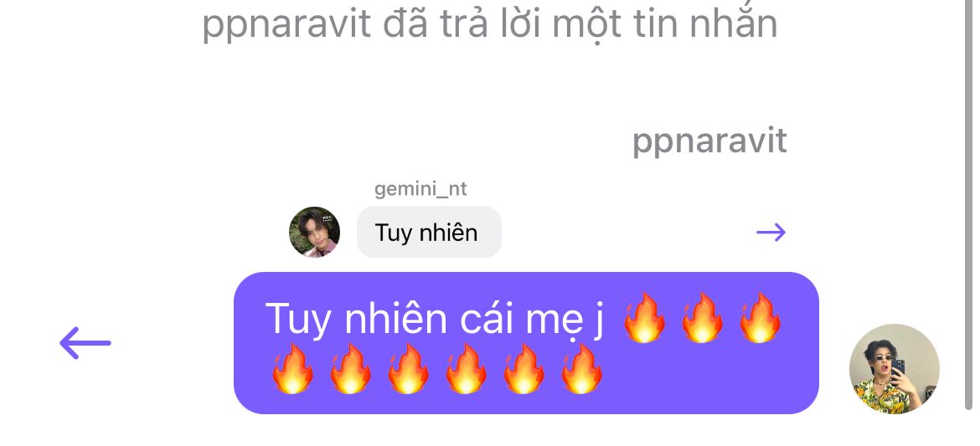
Task: Select the quoted 'Tuy nhiên' gray bubble
Action: (429, 233)
